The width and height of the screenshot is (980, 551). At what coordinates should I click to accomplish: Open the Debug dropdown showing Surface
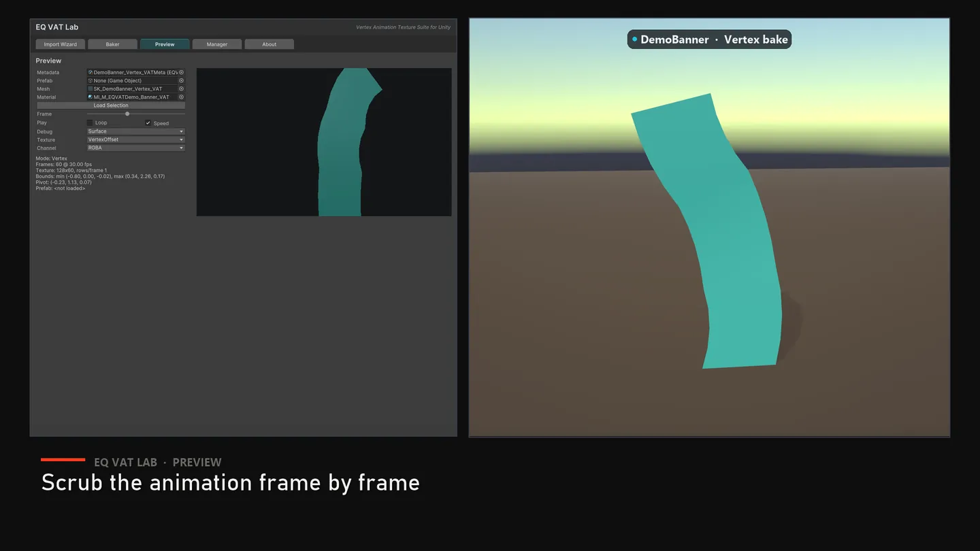click(x=135, y=131)
